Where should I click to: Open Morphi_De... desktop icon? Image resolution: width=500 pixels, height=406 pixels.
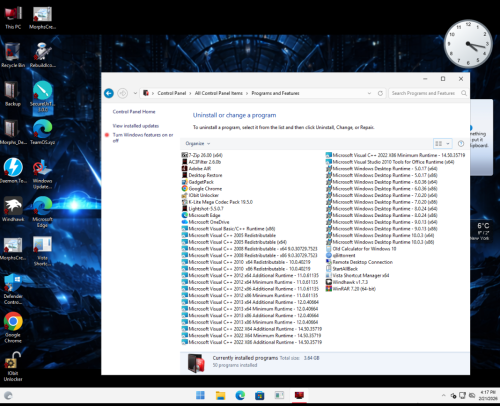click(x=13, y=133)
